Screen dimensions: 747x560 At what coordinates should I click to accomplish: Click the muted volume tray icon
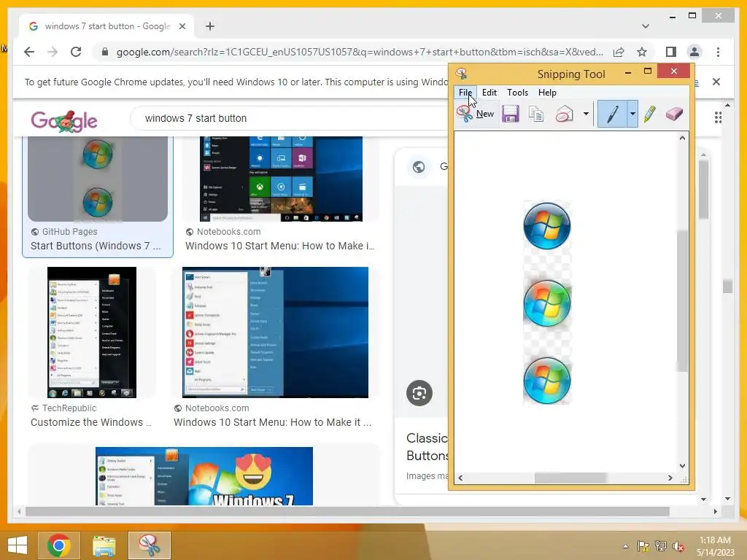(678, 546)
